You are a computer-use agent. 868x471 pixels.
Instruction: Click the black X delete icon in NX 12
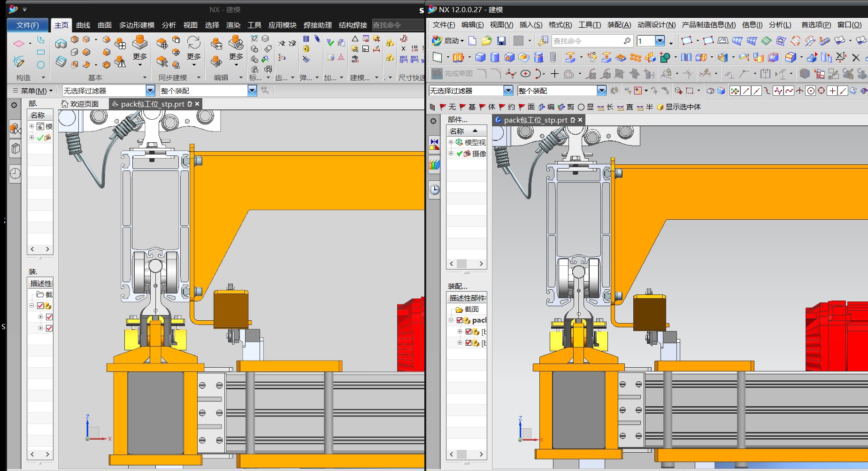coord(856,58)
